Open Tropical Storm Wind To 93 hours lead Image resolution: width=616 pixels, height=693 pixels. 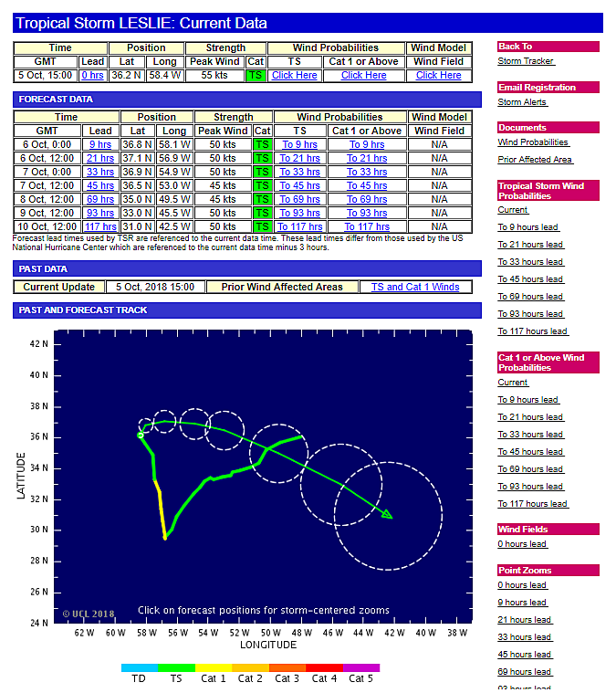click(x=531, y=314)
